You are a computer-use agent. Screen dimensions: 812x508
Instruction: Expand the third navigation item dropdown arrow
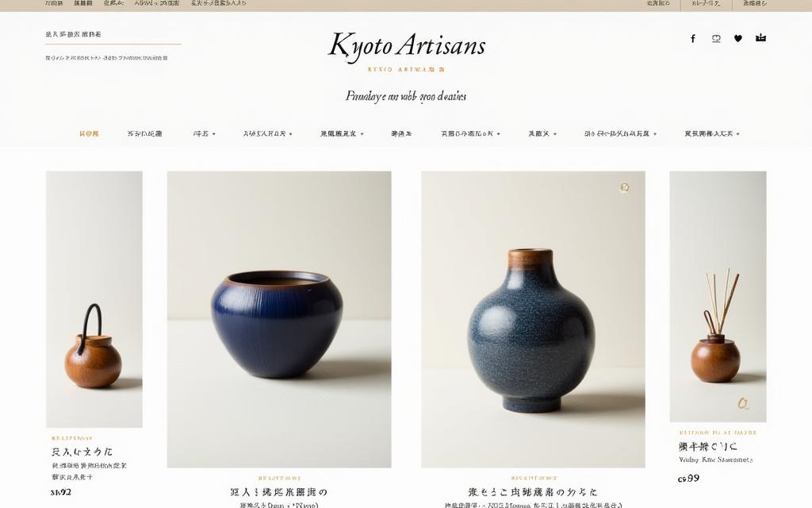coord(214,134)
